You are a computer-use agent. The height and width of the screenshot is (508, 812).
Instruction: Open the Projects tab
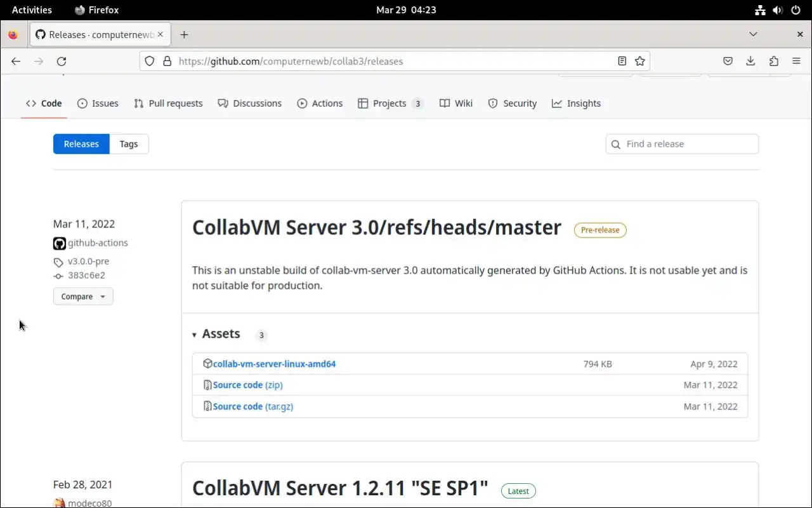pos(390,104)
